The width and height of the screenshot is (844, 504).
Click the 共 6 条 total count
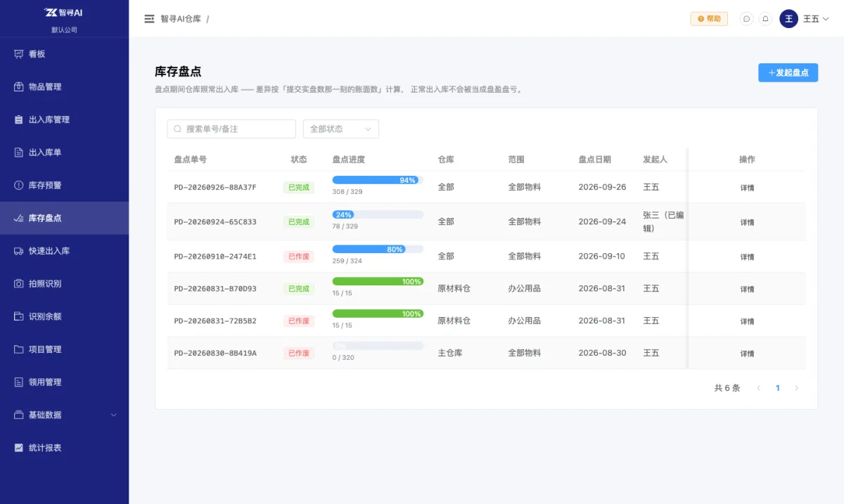(x=727, y=388)
